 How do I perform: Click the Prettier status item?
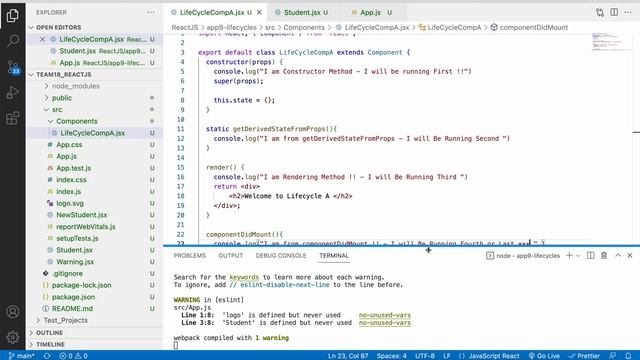pyautogui.click(x=584, y=356)
